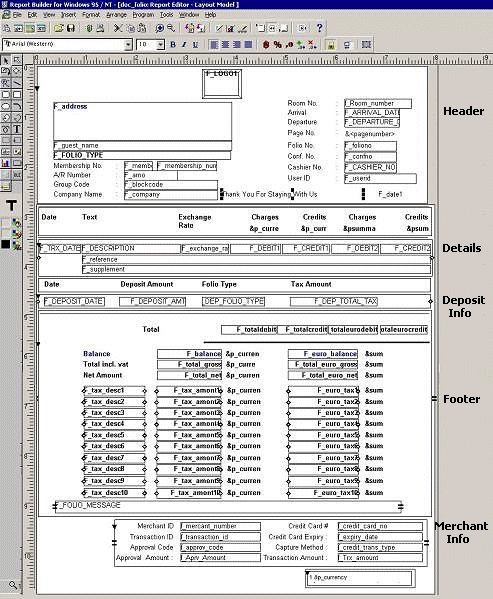493x599 pixels.
Task: Open the Format menu
Action: coord(91,15)
